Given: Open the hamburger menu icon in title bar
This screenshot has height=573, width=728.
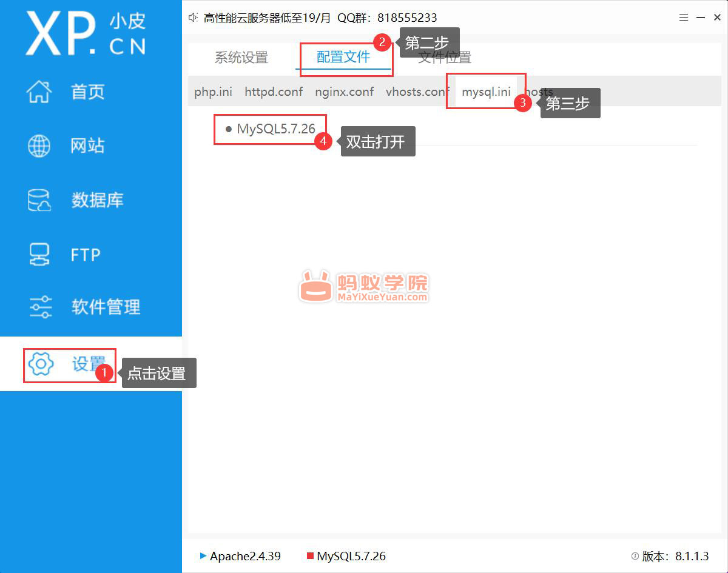Looking at the screenshot, I should 684,18.
